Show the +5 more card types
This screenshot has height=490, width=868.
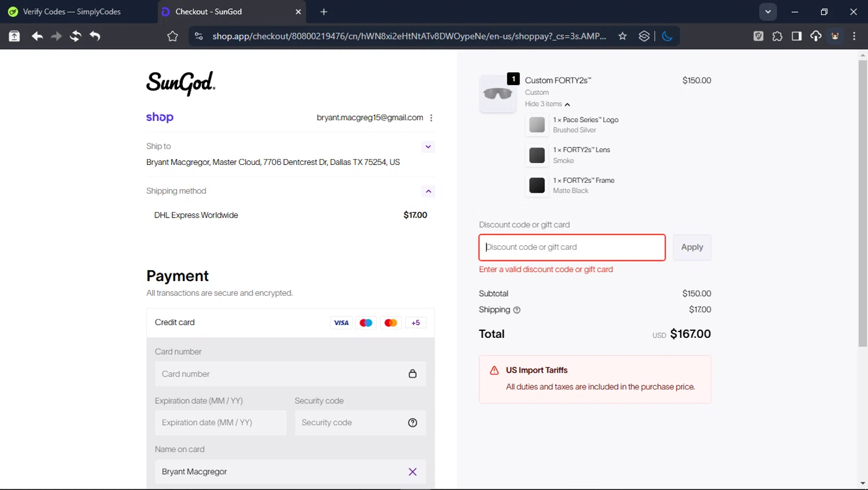click(416, 323)
